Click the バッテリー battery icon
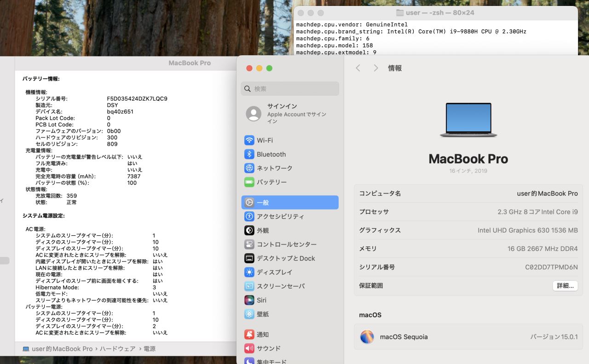The image size is (589, 364). 249,182
